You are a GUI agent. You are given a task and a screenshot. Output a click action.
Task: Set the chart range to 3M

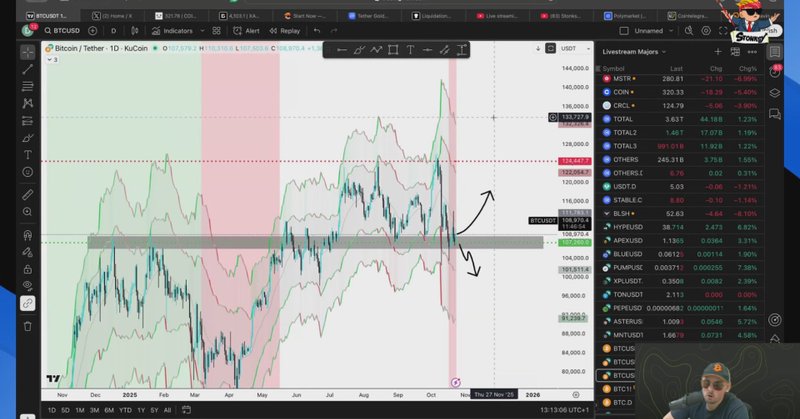[94, 410]
